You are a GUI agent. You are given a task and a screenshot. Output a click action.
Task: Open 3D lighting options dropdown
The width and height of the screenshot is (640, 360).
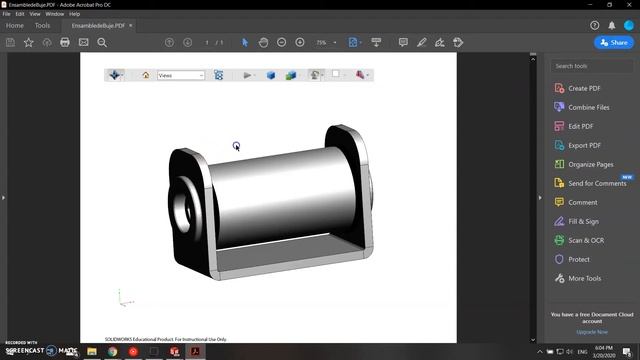pyautogui.click(x=316, y=75)
